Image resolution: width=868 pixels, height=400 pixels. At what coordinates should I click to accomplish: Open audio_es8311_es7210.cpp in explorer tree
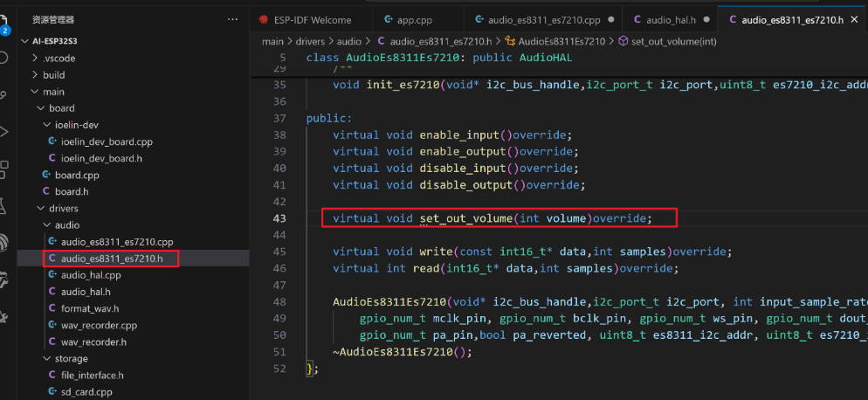pyautogui.click(x=117, y=242)
